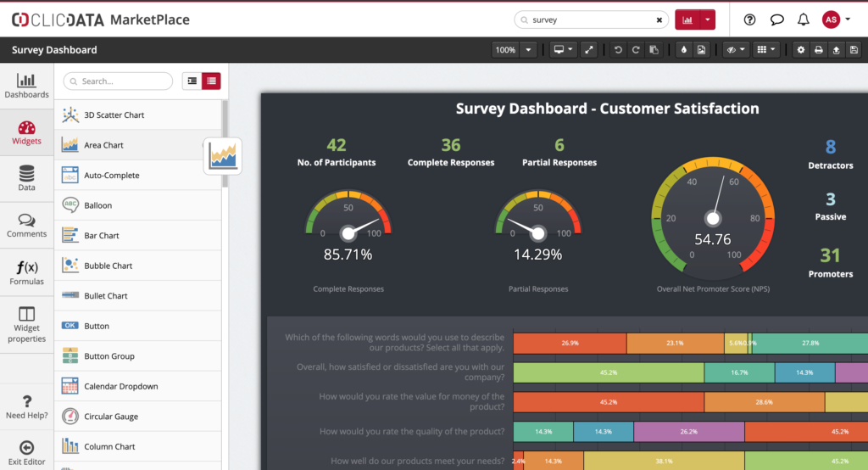The height and width of the screenshot is (470, 868).
Task: Expand the AS user account menu
Action: (839, 20)
